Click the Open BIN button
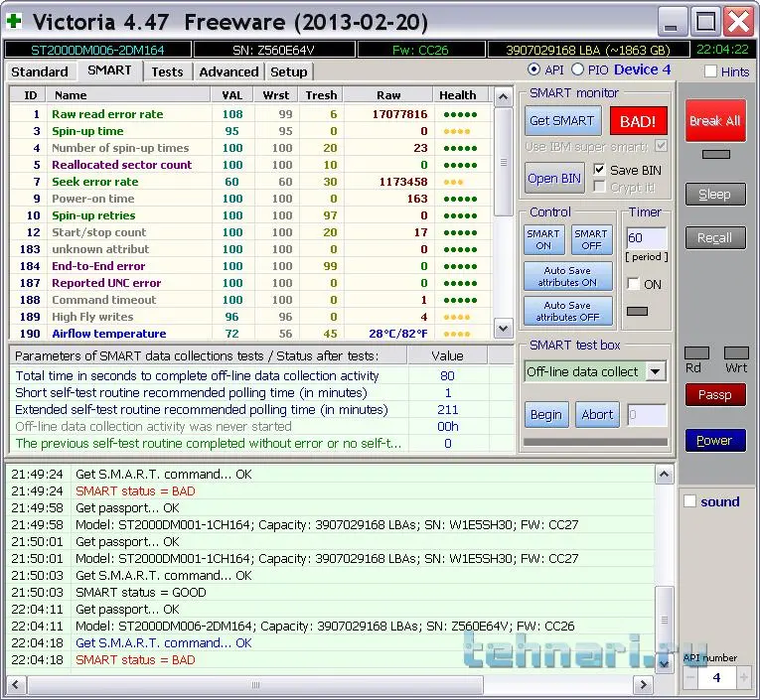 (554, 179)
